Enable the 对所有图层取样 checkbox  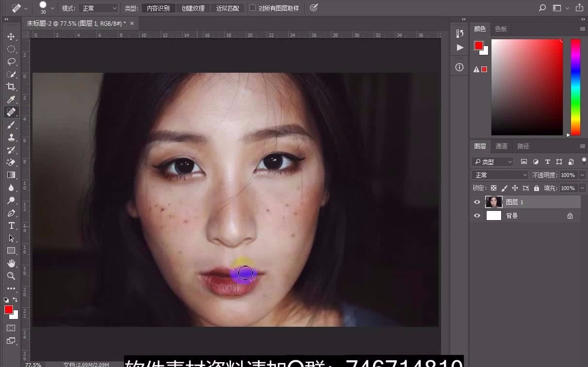pyautogui.click(x=252, y=8)
